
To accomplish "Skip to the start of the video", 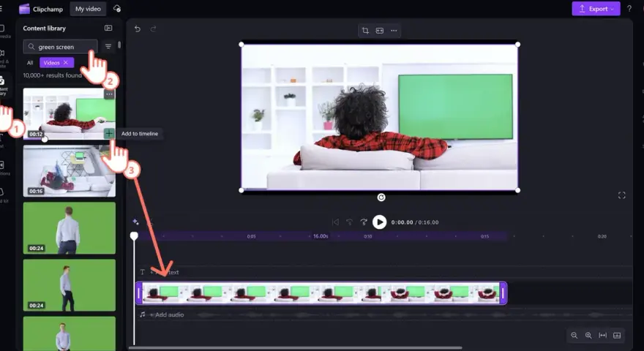I will coord(336,222).
